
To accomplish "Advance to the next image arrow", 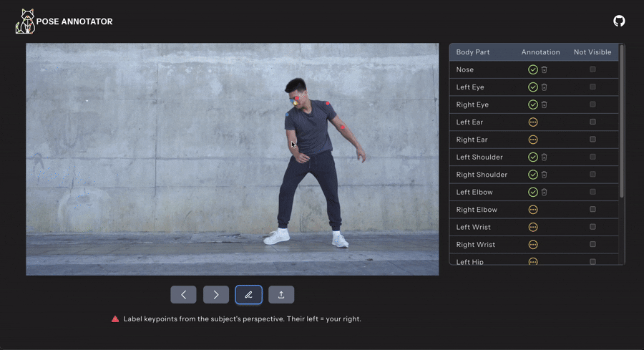I will [216, 295].
